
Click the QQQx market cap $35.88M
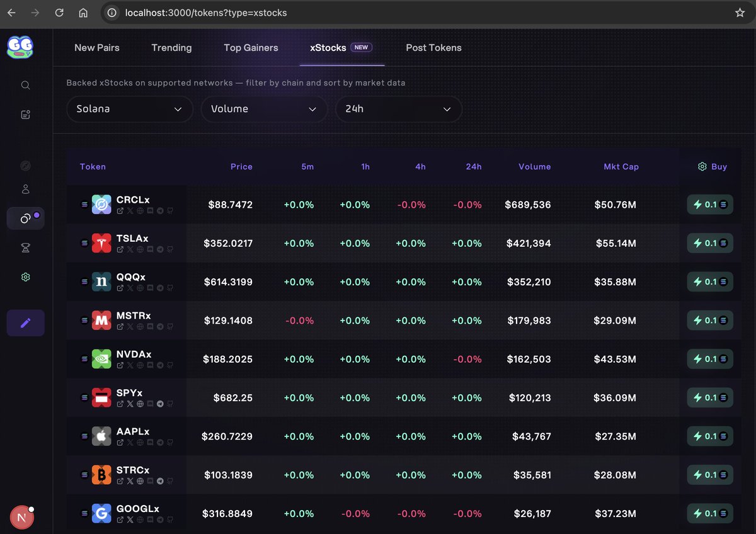click(615, 281)
